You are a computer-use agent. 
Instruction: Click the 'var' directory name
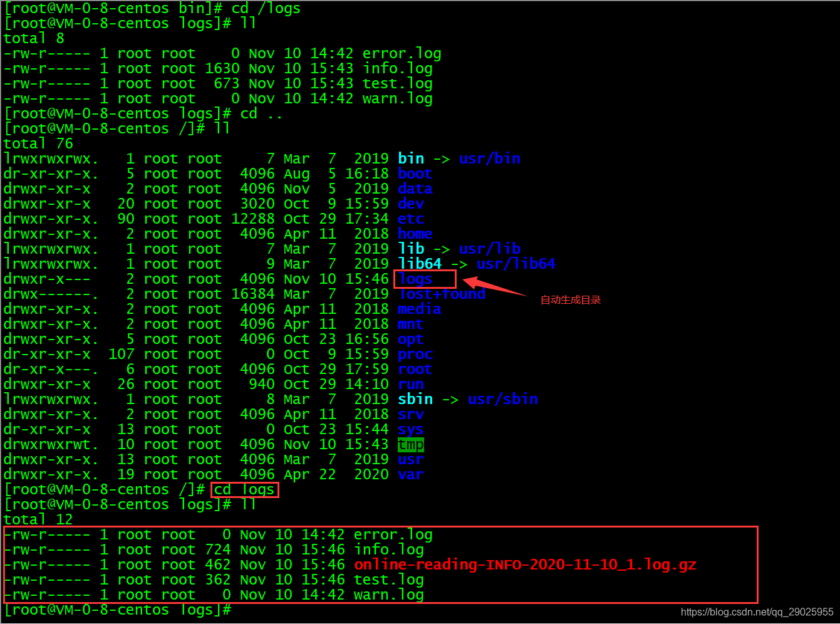point(411,475)
